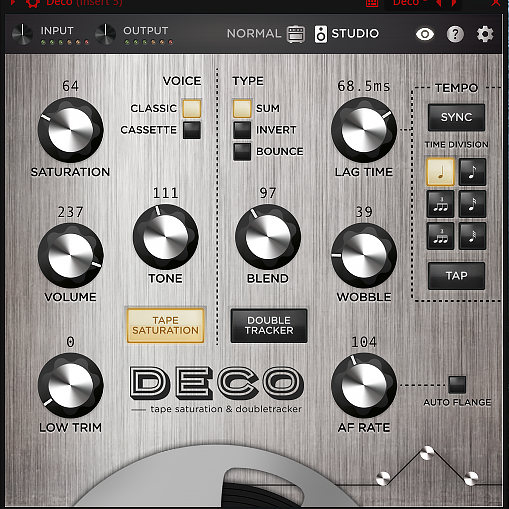Select the sixteenth note triplet time division

tap(440, 236)
